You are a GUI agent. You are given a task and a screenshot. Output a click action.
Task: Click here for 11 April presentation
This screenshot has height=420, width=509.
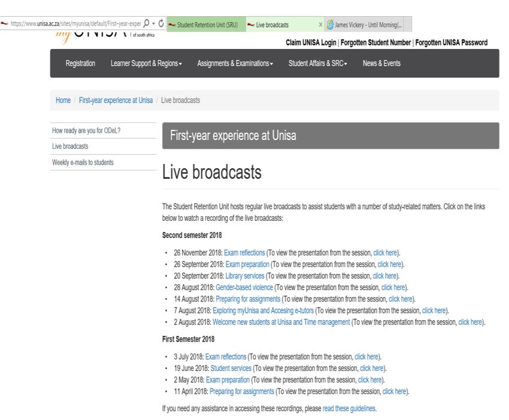coord(395,391)
